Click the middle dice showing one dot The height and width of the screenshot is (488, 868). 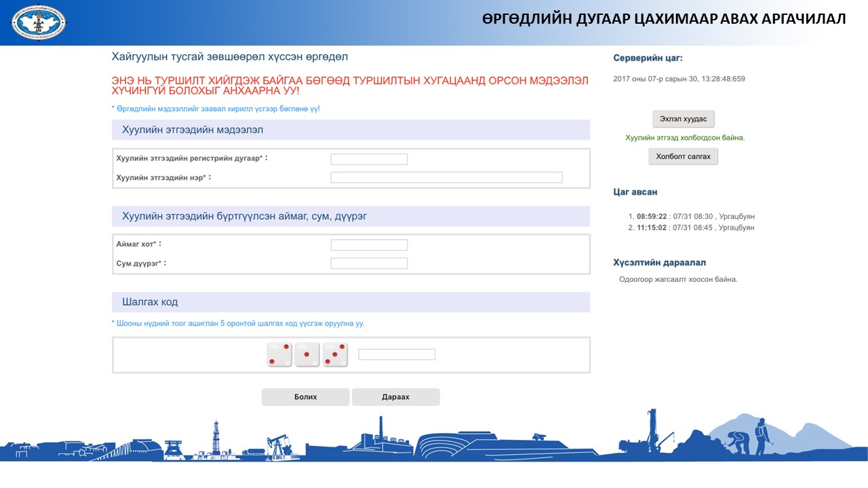307,354
